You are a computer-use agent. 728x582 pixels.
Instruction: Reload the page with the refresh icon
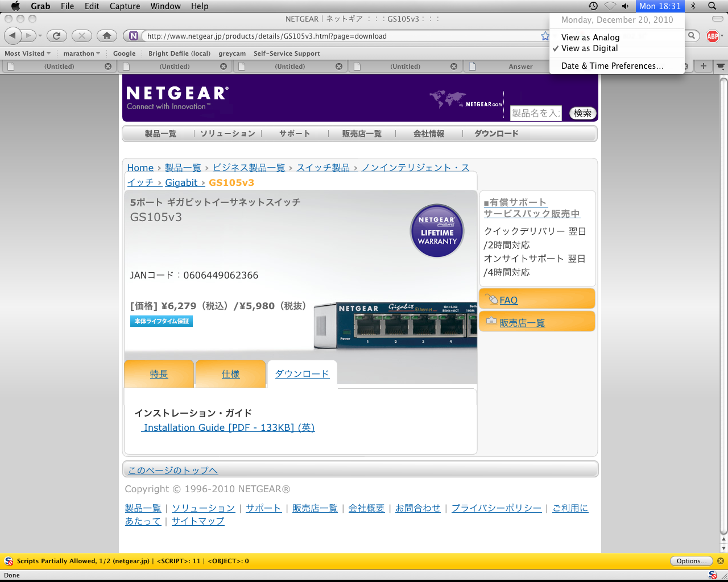click(56, 36)
